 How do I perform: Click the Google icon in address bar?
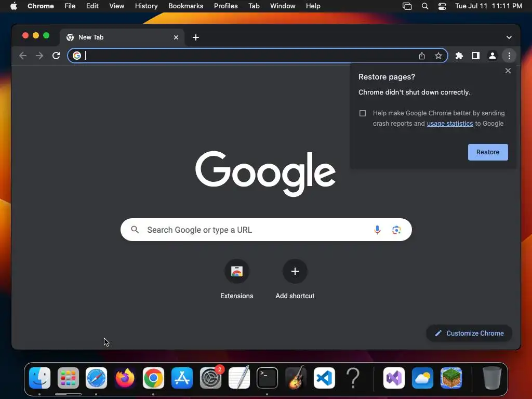pos(77,56)
